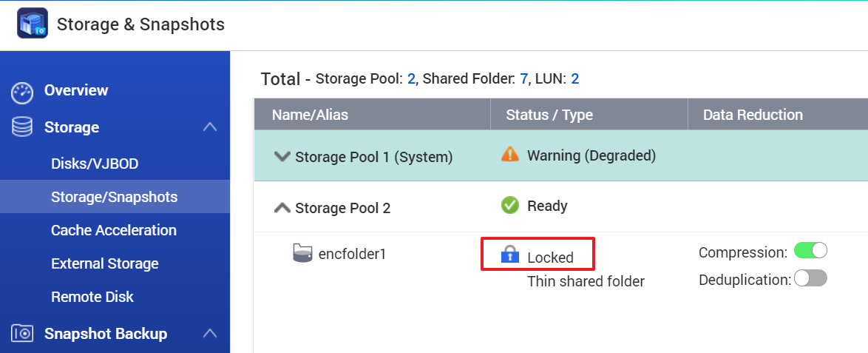Open the Cache Acceleration page
Viewport: 868px width, 353px height.
(114, 230)
